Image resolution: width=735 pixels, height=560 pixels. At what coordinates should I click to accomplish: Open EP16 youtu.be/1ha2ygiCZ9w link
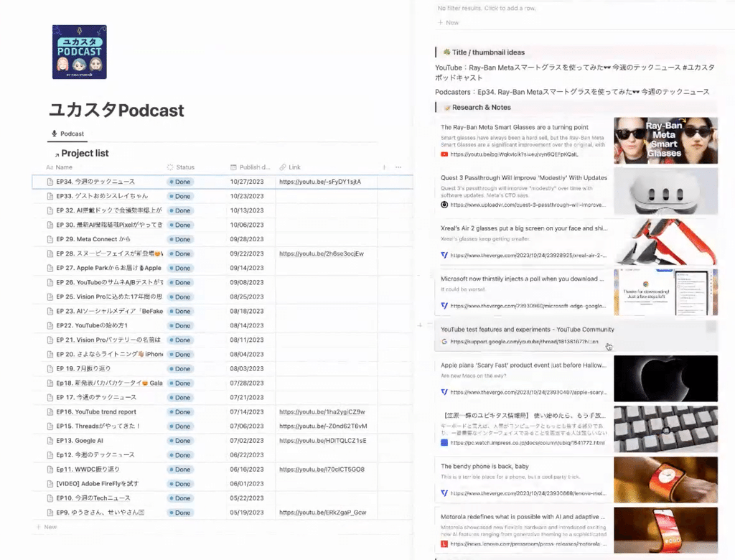click(322, 412)
